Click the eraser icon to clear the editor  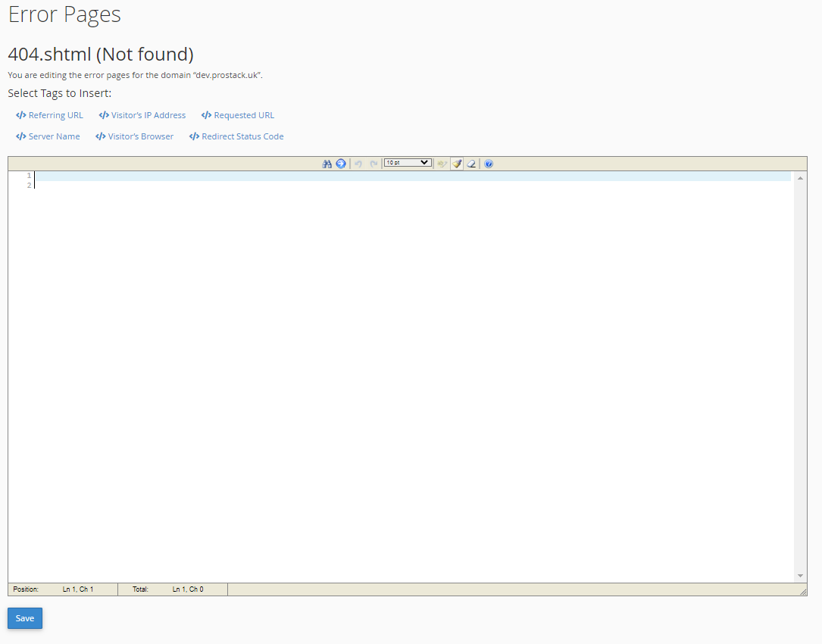pos(471,163)
